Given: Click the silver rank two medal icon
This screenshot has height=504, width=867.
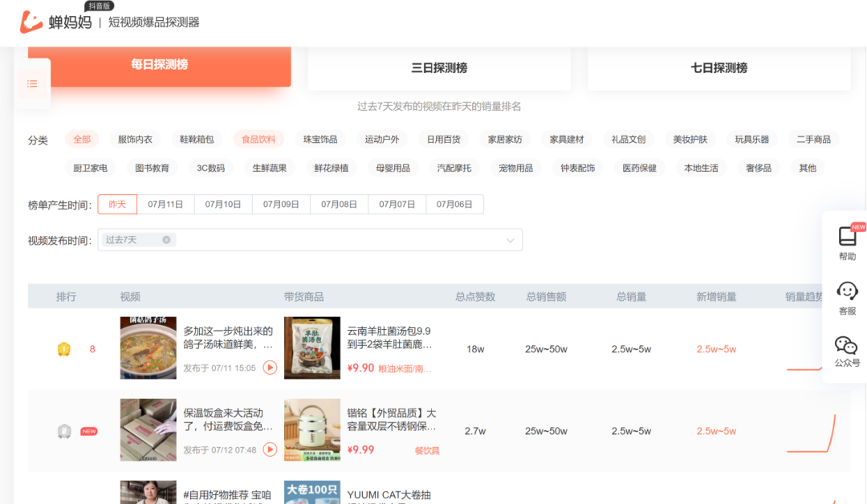Looking at the screenshot, I should [x=64, y=431].
